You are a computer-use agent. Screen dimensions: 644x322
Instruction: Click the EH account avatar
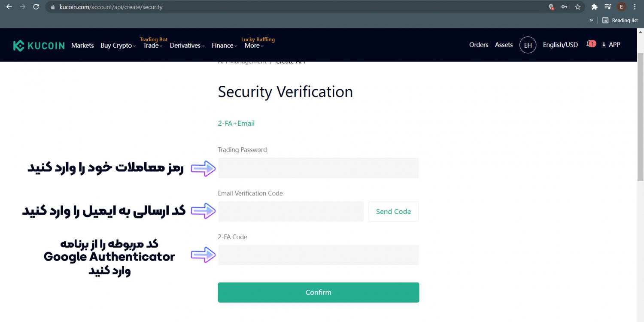click(x=528, y=45)
